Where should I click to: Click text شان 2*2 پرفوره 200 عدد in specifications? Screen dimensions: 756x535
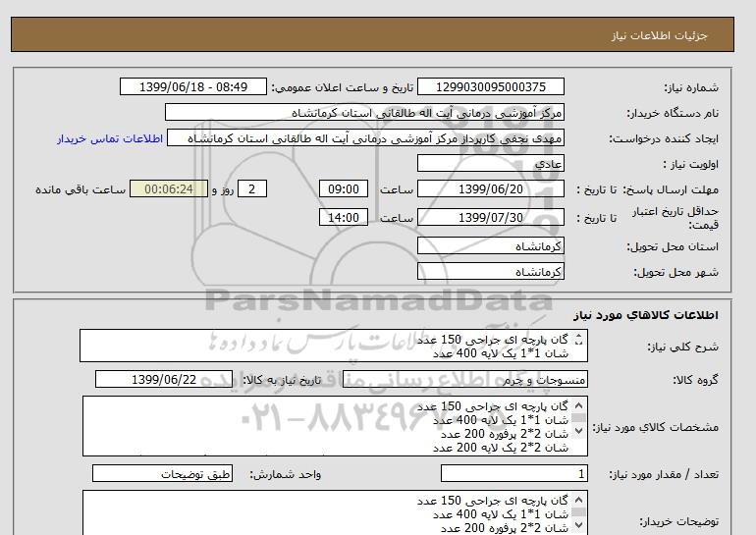tap(505, 434)
